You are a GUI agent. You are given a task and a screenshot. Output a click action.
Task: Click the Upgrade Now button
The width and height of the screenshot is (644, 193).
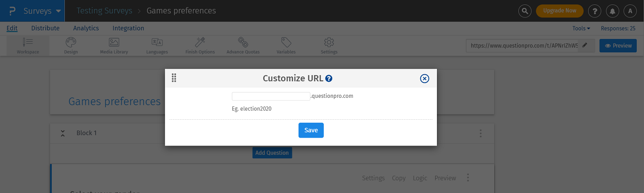[559, 11]
